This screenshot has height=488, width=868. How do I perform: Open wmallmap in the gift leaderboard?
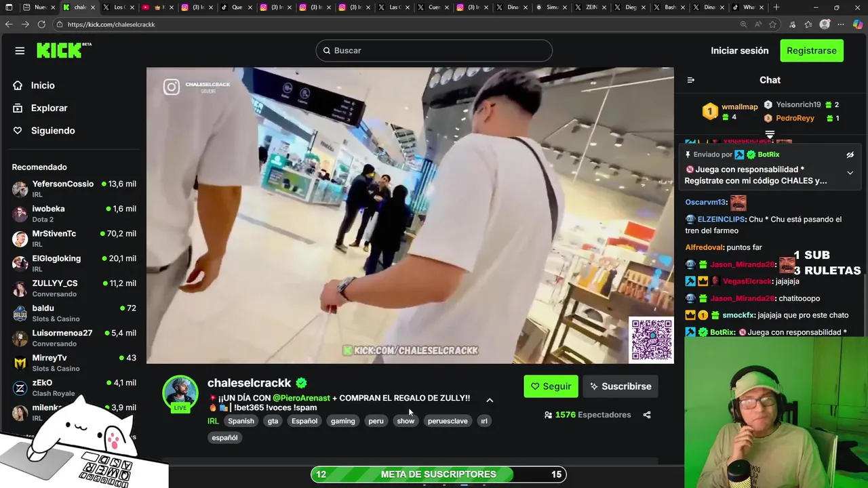(x=731, y=111)
